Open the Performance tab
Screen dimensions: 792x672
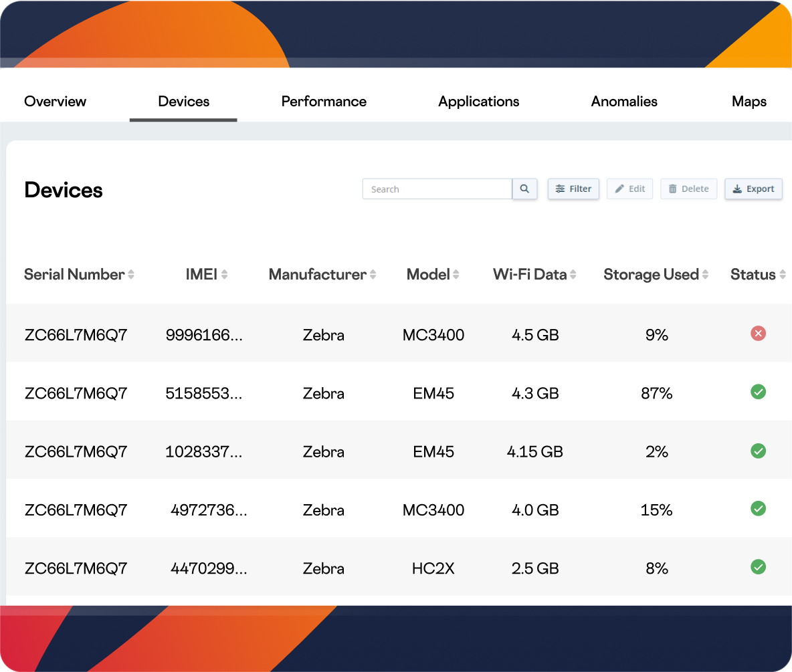point(324,102)
